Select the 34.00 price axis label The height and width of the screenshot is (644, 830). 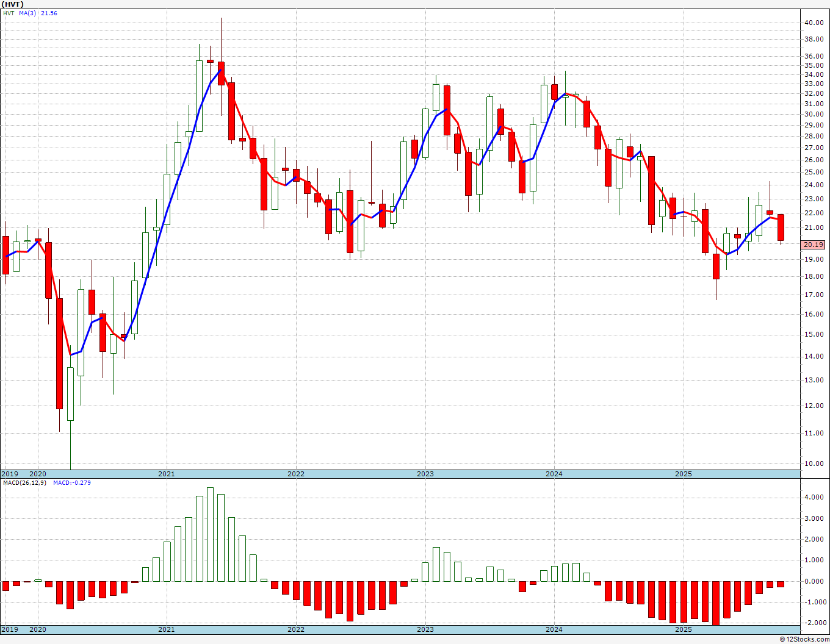[x=814, y=74]
